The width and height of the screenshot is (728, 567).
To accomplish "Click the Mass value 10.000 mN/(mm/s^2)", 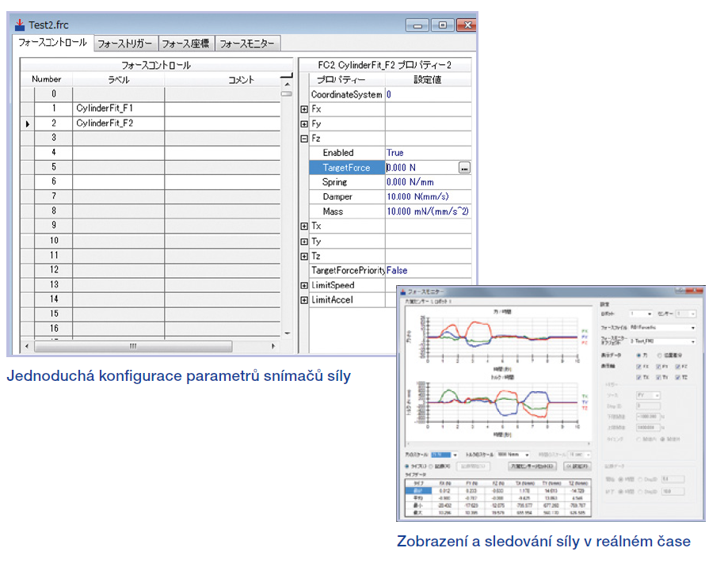I will (428, 211).
